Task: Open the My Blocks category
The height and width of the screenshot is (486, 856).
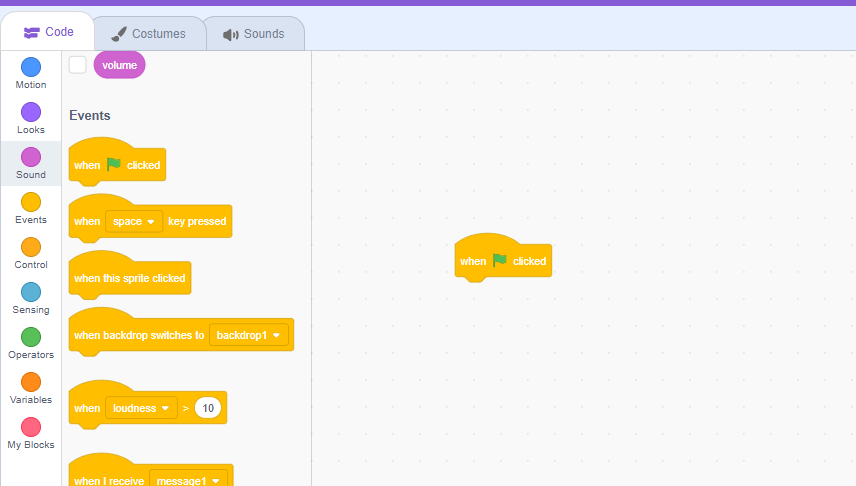Action: click(31, 428)
